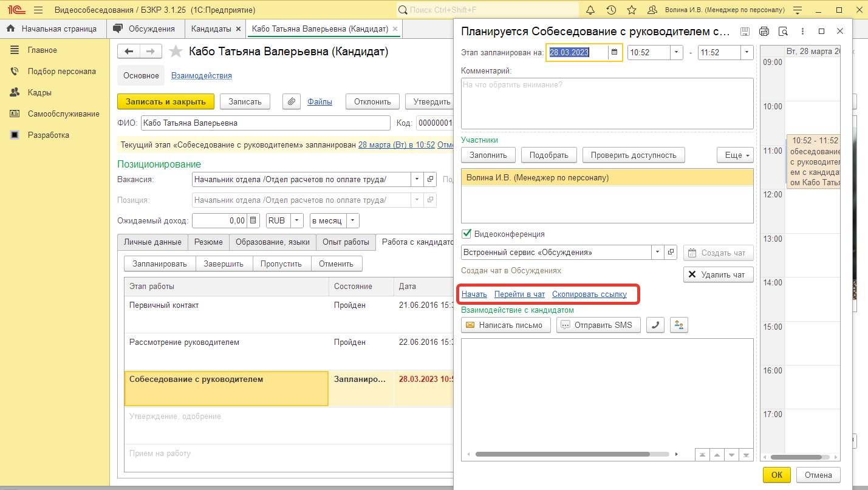This screenshot has height=490, width=868.
Task: Open the calendar picker for stage date
Action: (615, 52)
